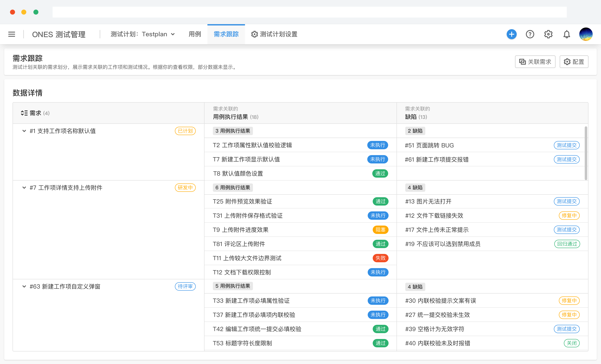Open the 测试计划设置 tab
Screen dimensions: 601x364
point(274,34)
